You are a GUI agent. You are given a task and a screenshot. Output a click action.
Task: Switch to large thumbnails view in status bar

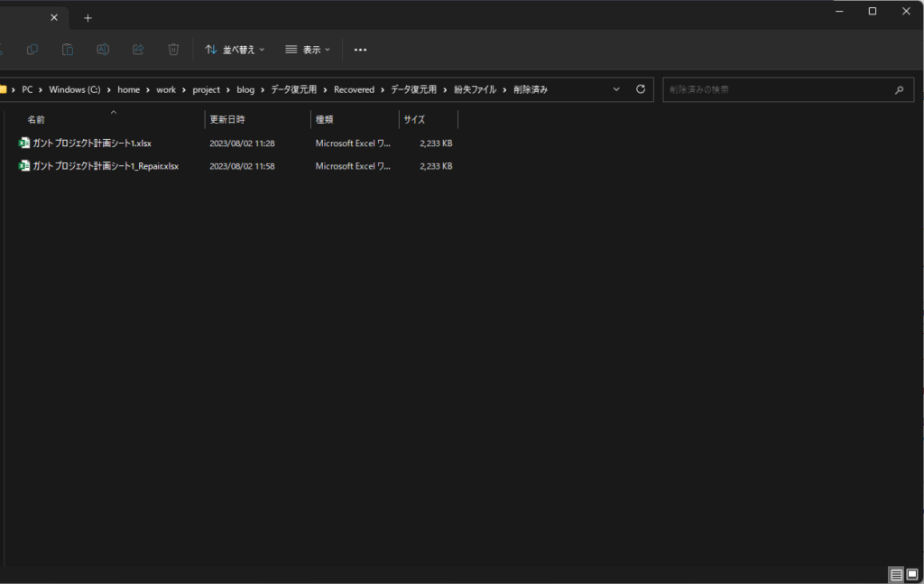pyautogui.click(x=912, y=574)
